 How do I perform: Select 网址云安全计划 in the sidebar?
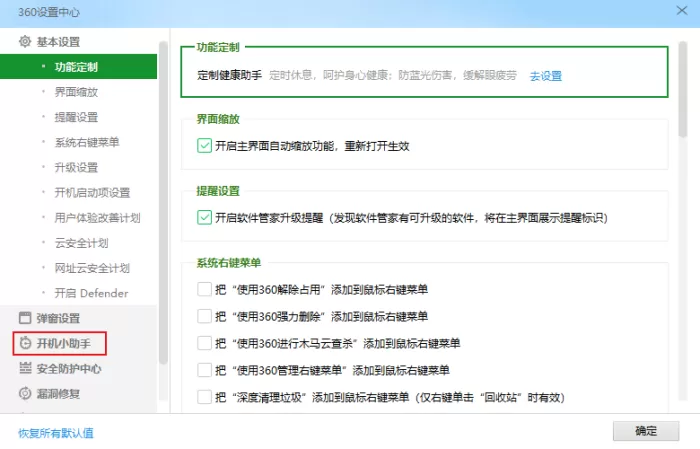coord(92,268)
